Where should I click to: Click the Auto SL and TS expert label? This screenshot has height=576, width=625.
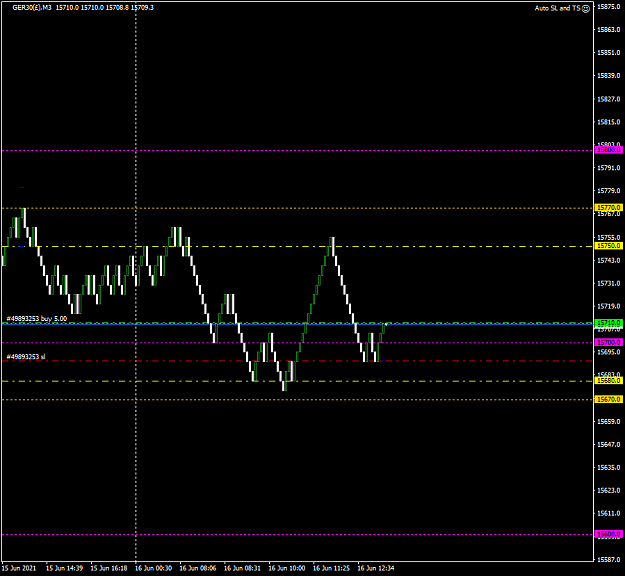pos(557,8)
